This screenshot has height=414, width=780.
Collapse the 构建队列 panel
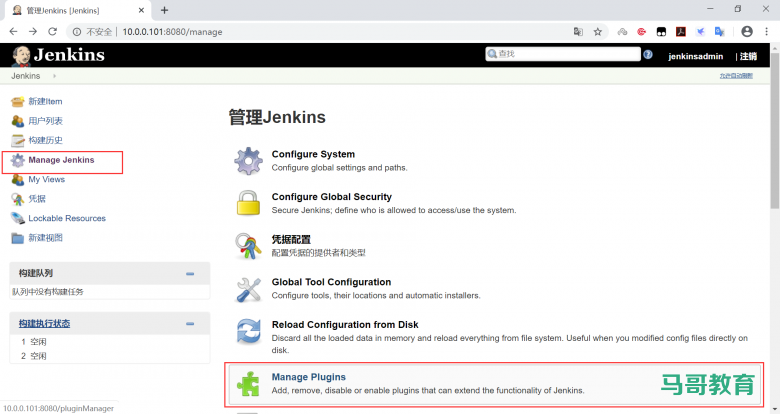190,274
